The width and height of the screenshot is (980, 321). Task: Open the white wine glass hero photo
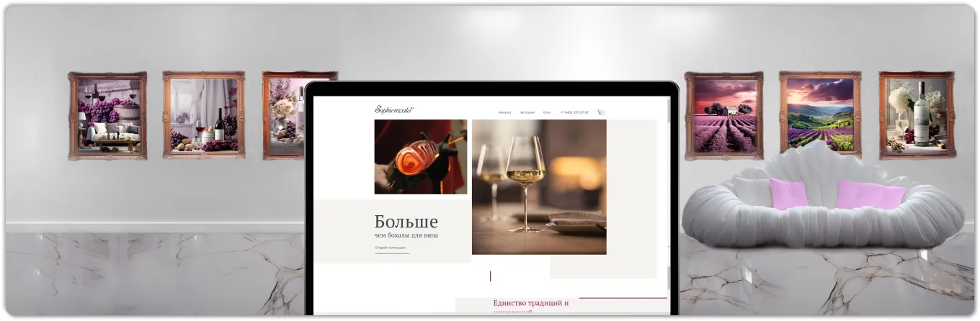539,187
